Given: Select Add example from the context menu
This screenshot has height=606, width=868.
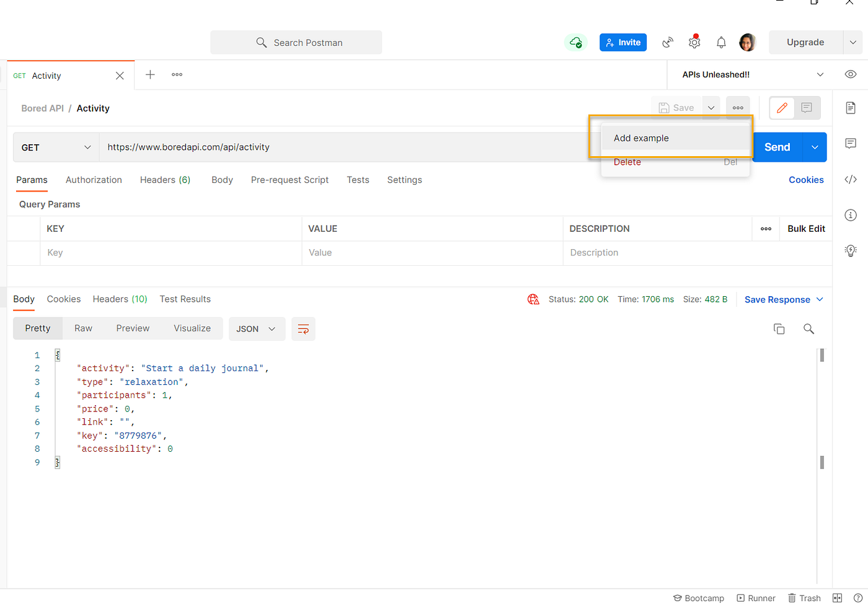Looking at the screenshot, I should tap(640, 138).
